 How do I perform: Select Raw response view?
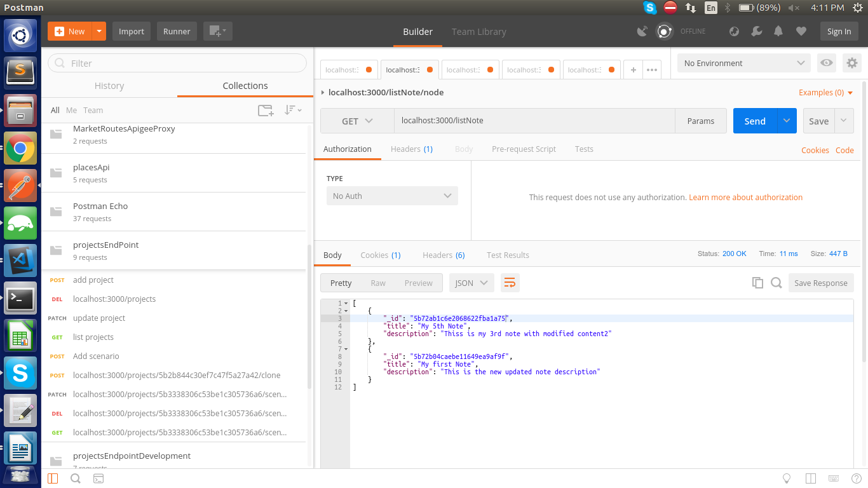(x=378, y=283)
